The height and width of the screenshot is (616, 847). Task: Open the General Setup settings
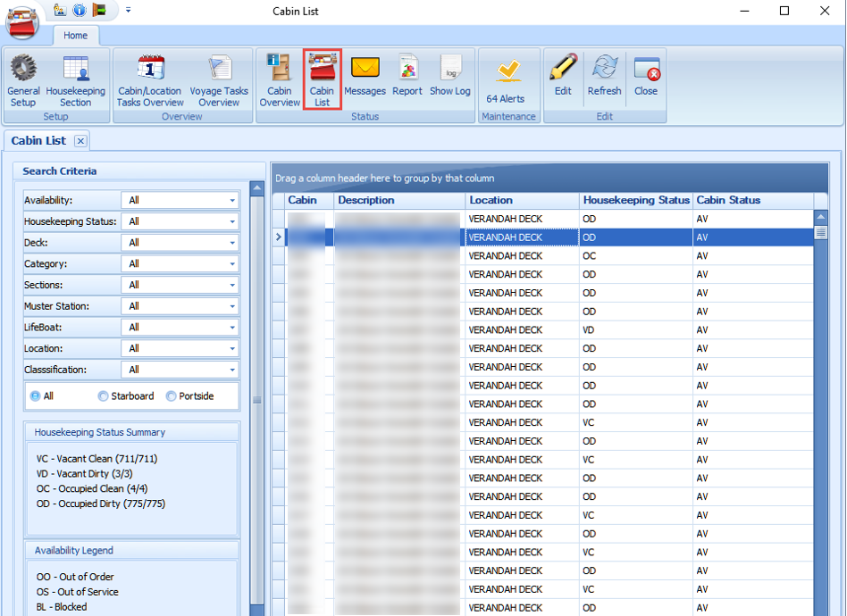(x=22, y=80)
